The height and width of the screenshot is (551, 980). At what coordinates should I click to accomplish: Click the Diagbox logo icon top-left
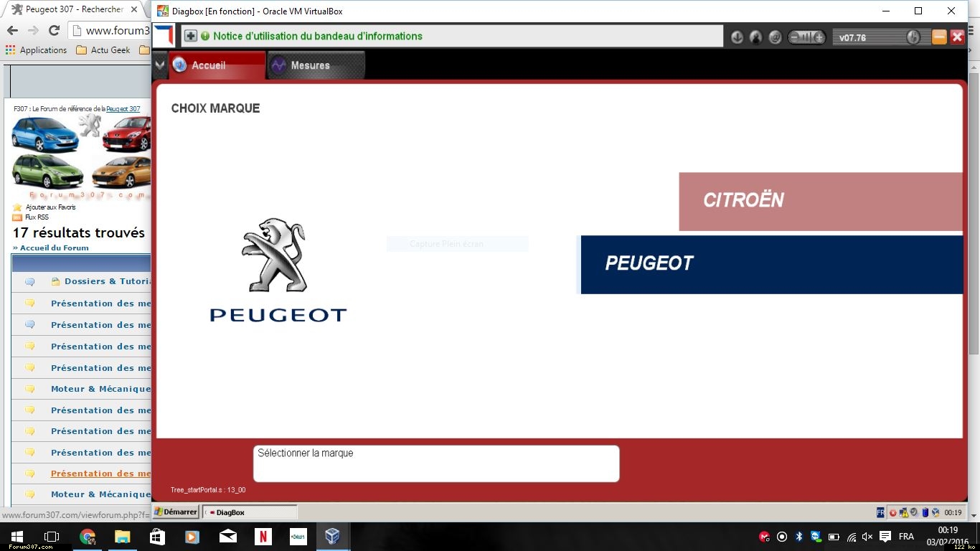164,35
